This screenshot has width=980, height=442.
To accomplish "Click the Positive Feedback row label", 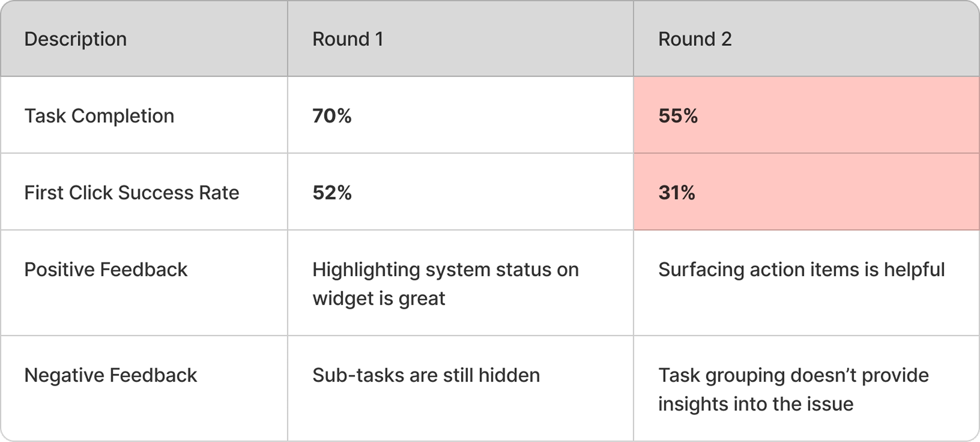I will click(x=106, y=270).
